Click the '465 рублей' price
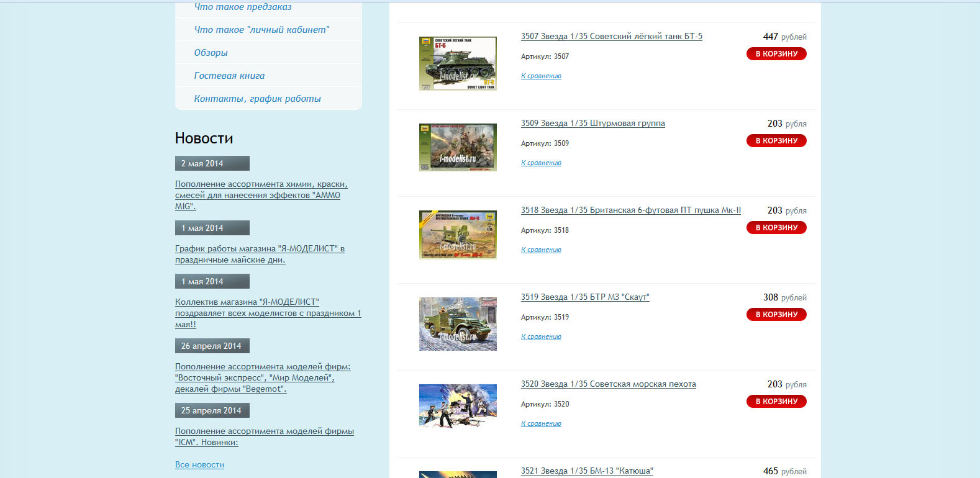 tap(785, 471)
